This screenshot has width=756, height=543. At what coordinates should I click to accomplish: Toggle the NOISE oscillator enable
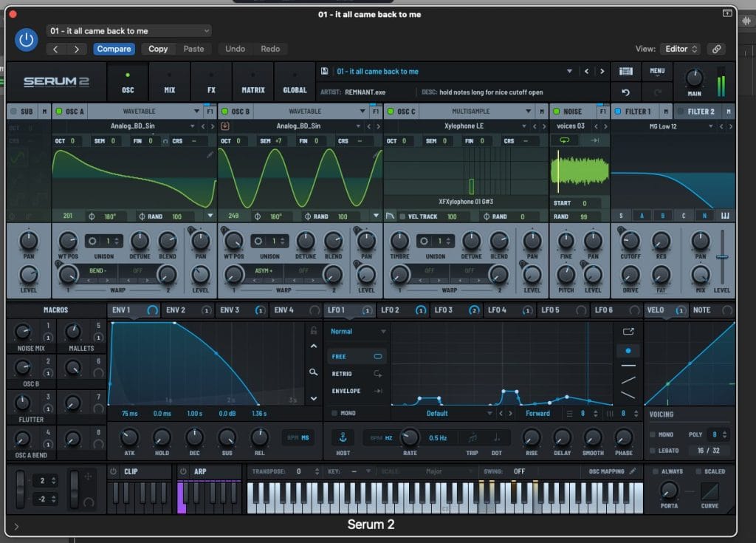coord(557,112)
